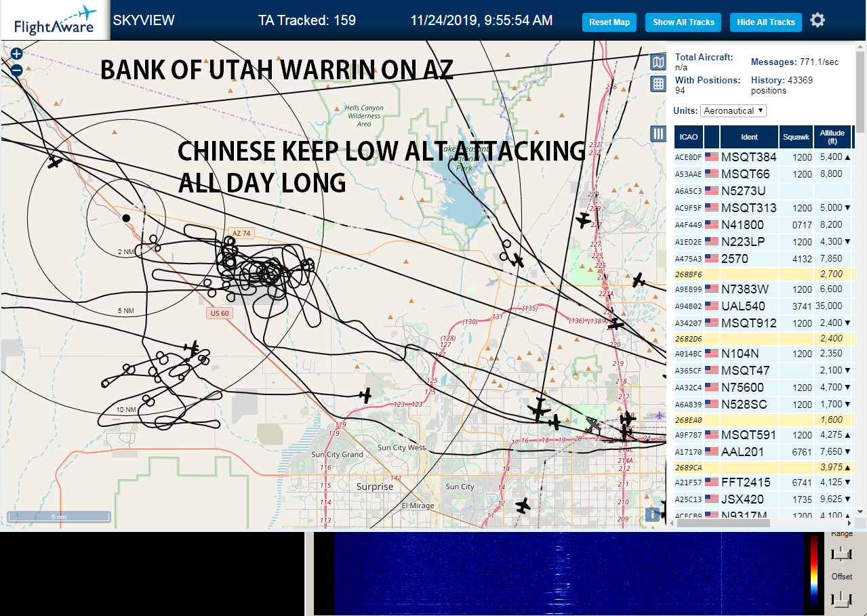Click Reset Map button
Image resolution: width=867 pixels, height=616 pixels.
click(609, 22)
